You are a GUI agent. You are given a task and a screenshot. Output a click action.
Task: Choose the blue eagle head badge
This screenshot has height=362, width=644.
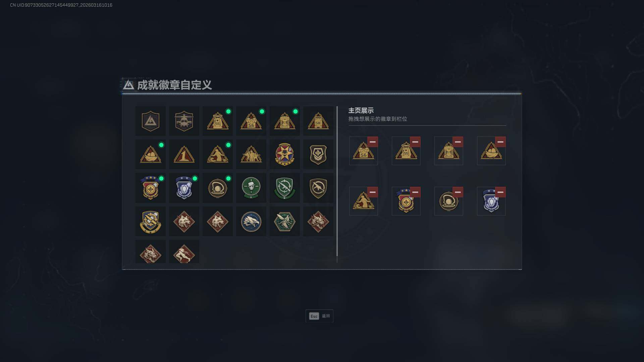[251, 222]
